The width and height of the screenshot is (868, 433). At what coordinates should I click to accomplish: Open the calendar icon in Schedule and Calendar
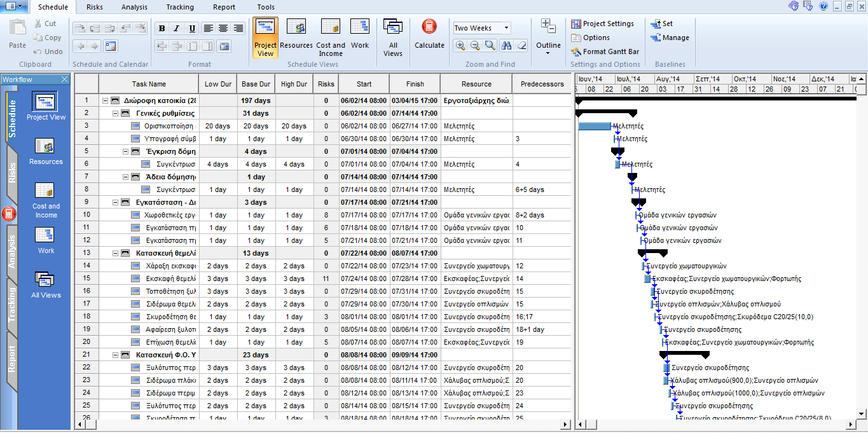(x=111, y=46)
